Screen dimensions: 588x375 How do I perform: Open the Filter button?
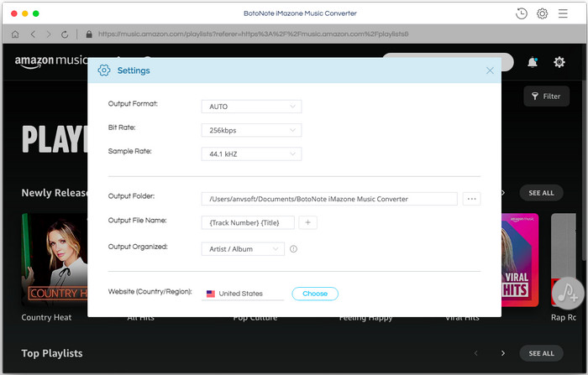(546, 96)
